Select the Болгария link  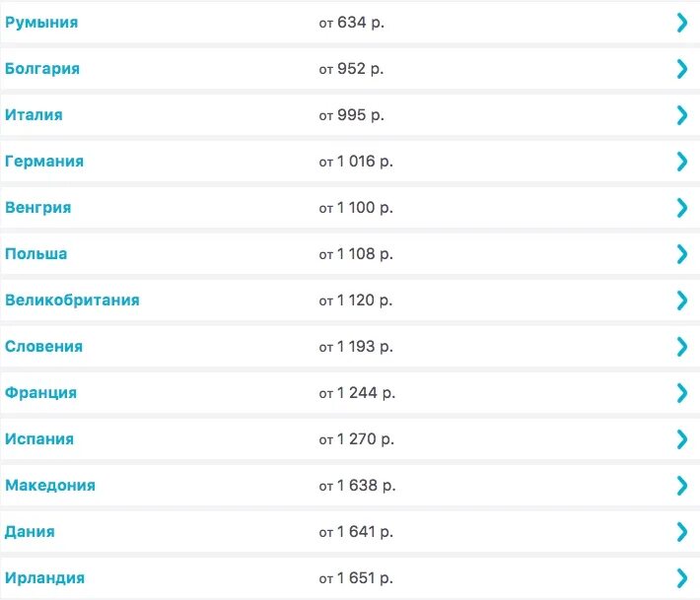[42, 69]
